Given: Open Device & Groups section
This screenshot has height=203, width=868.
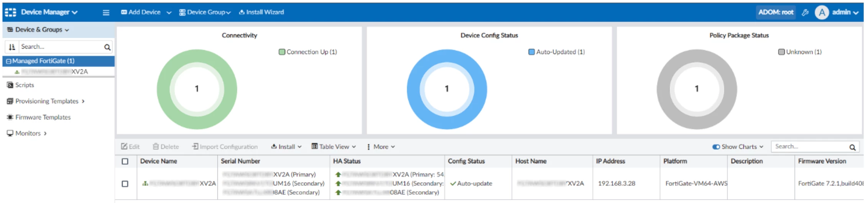Looking at the screenshot, I should tap(38, 29).
